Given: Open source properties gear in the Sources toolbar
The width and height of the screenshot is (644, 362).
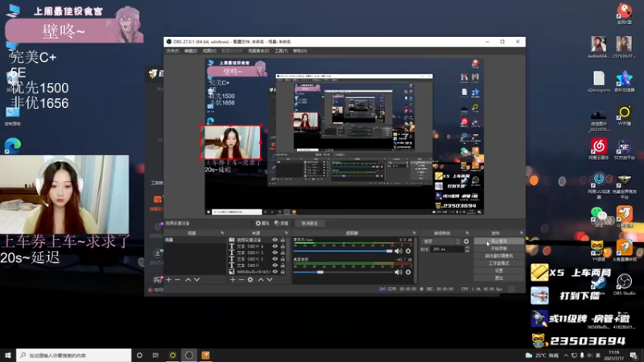Looking at the screenshot, I should pos(250,279).
